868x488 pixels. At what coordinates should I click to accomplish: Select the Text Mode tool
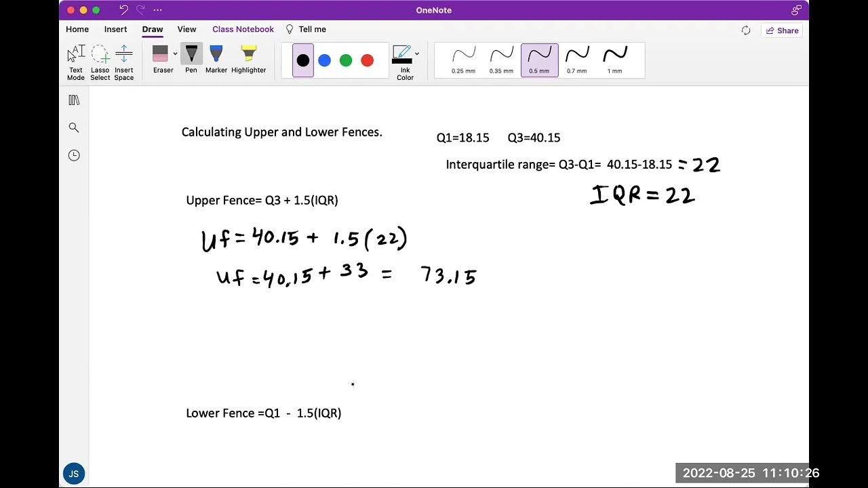76,62
